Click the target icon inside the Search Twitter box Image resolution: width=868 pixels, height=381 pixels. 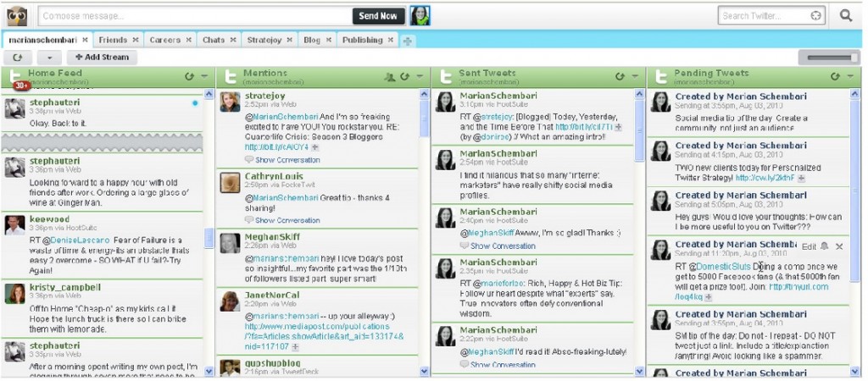(x=815, y=16)
